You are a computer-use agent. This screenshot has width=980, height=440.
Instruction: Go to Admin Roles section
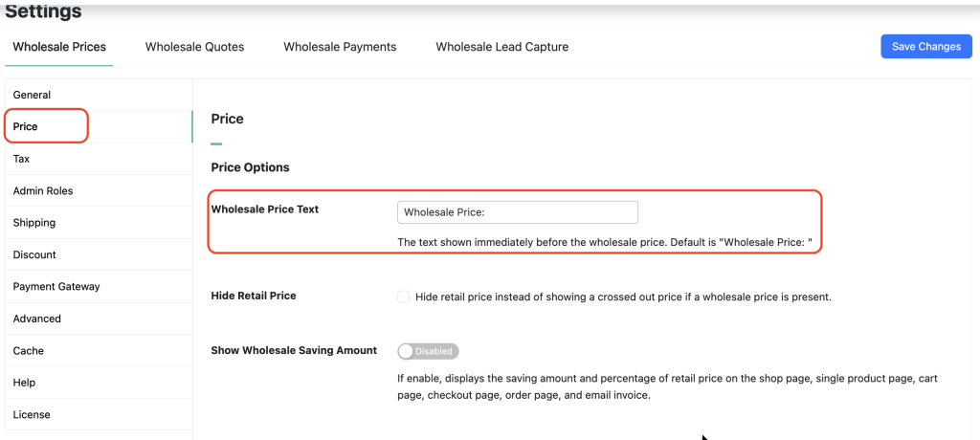pos(43,191)
